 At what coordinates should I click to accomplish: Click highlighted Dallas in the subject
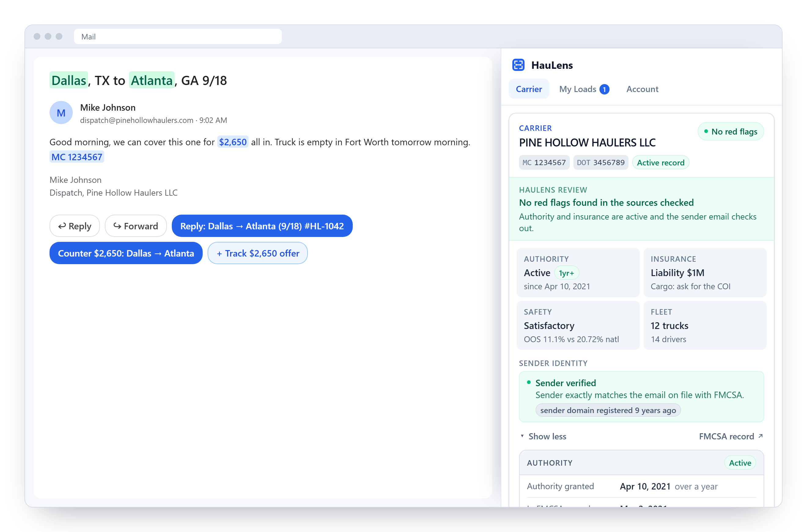pyautogui.click(x=68, y=80)
